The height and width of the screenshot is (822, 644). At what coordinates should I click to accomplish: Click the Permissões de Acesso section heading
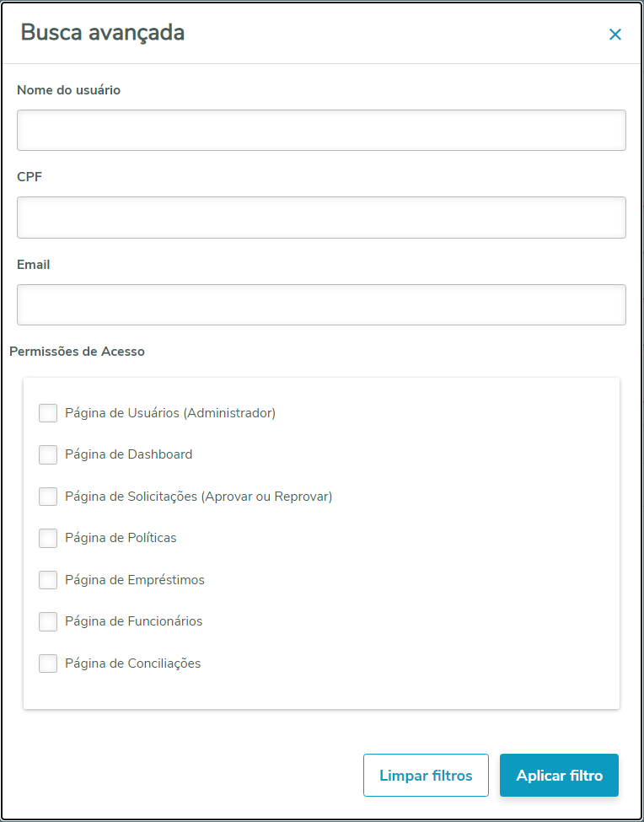point(77,352)
